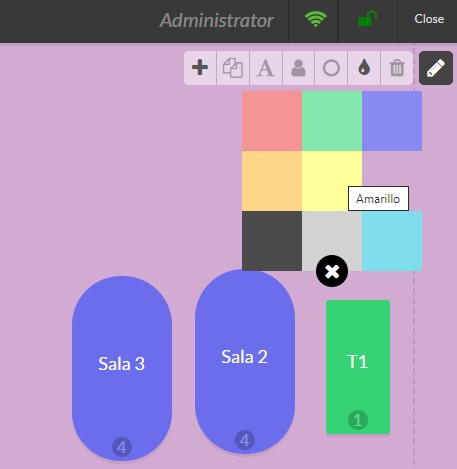Viewport: 457px width, 469px height.
Task: Click the person seats icon
Action: pos(298,68)
